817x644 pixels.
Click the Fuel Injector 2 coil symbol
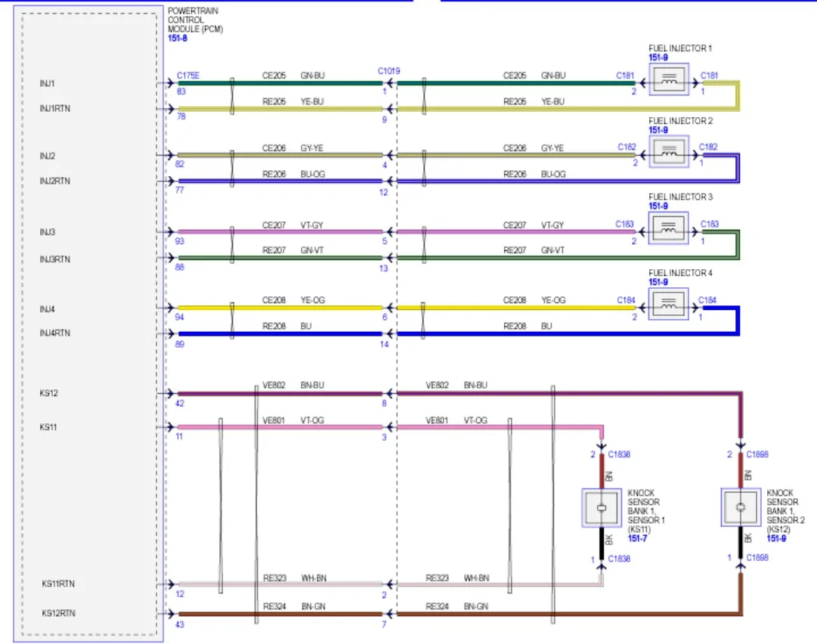click(x=669, y=152)
